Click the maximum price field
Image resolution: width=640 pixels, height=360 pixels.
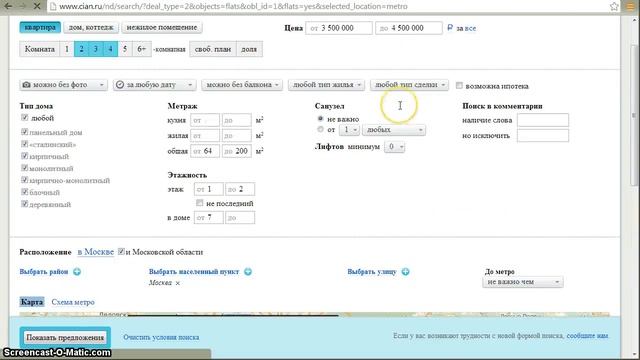point(409,28)
